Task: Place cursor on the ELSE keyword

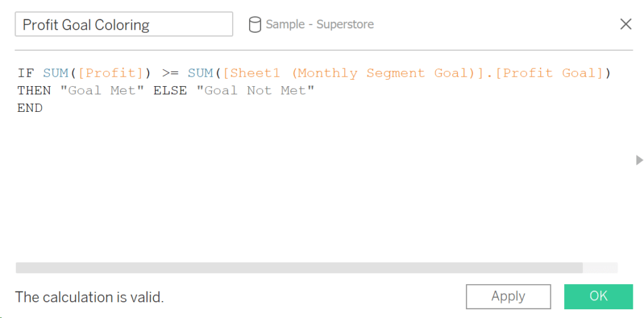Action: 170,90
